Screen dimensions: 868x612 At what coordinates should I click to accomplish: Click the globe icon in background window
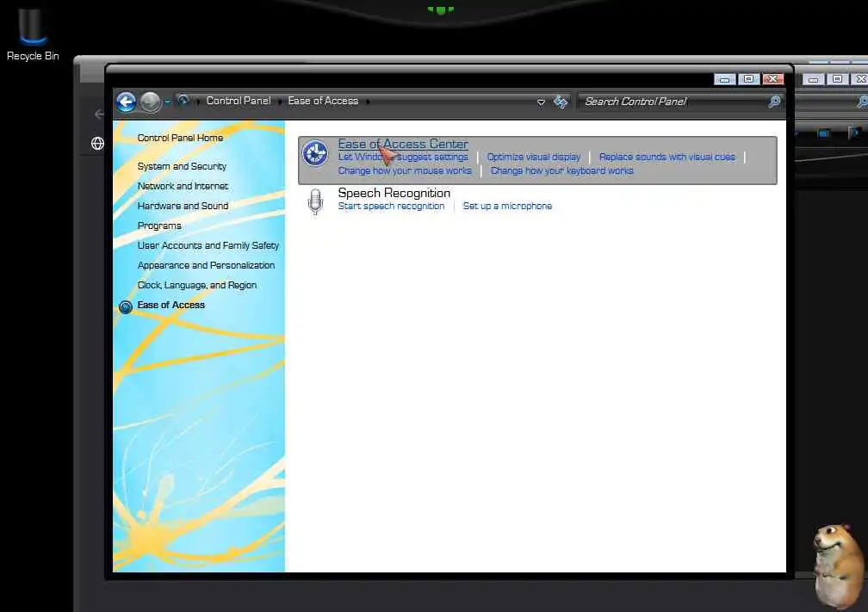97,144
